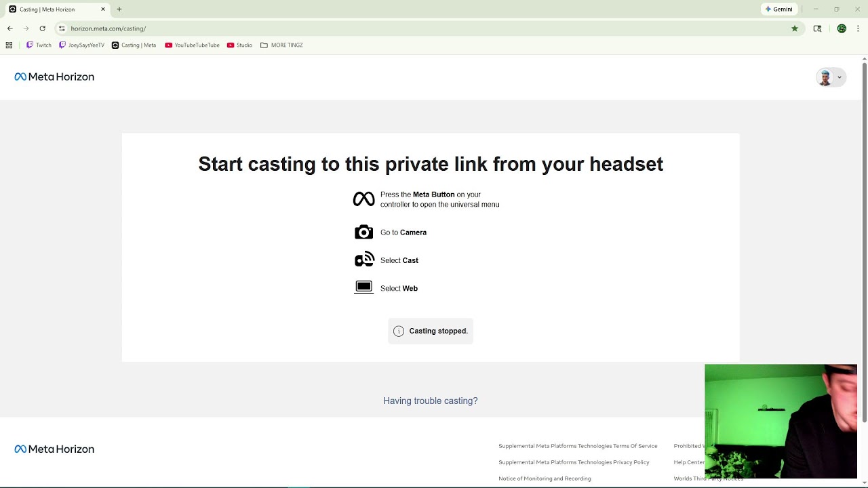Select the Casting | Meta Horizon tab
Viewport: 868px width, 488px height.
click(57, 9)
